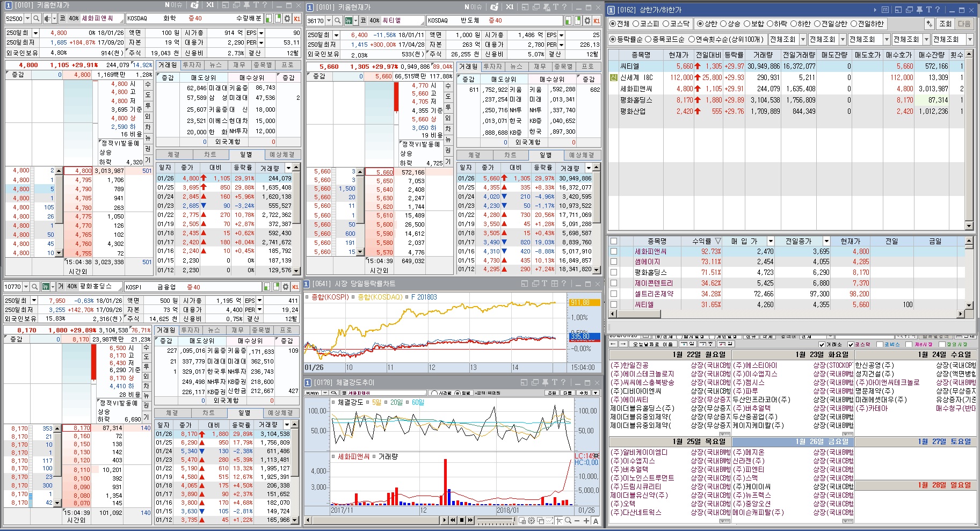Switch to 재무 tab in 평화홀딩스 window
The height and width of the screenshot is (531, 980).
[237, 330]
